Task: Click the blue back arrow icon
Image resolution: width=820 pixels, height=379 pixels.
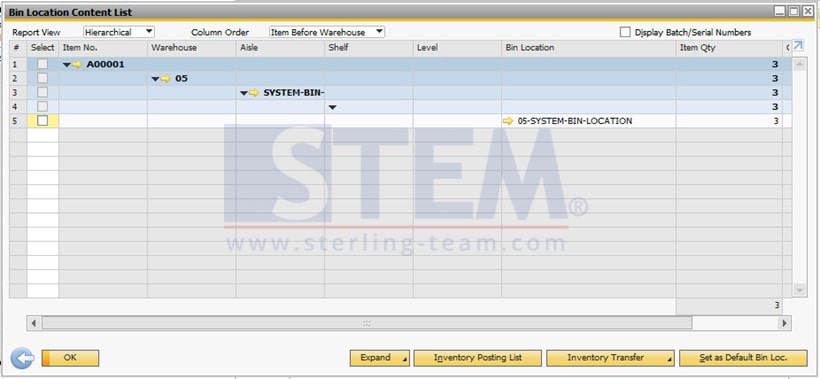Action: [x=22, y=358]
